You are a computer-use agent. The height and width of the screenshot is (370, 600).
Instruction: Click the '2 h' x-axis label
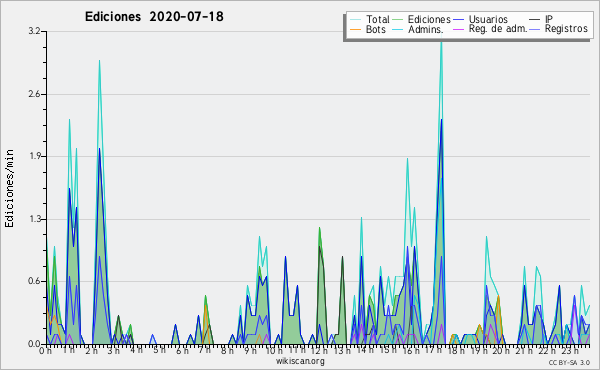[91, 350]
